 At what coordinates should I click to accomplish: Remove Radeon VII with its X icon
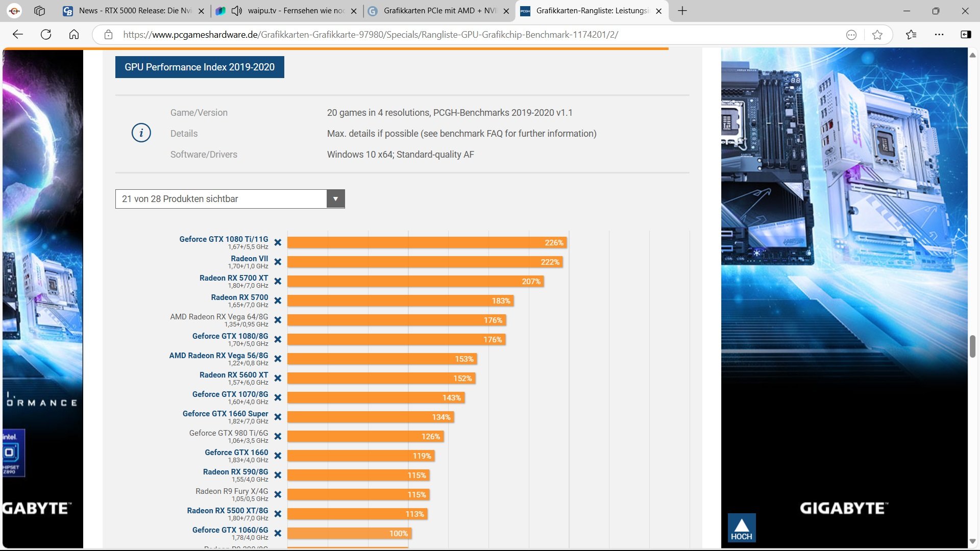[278, 262]
